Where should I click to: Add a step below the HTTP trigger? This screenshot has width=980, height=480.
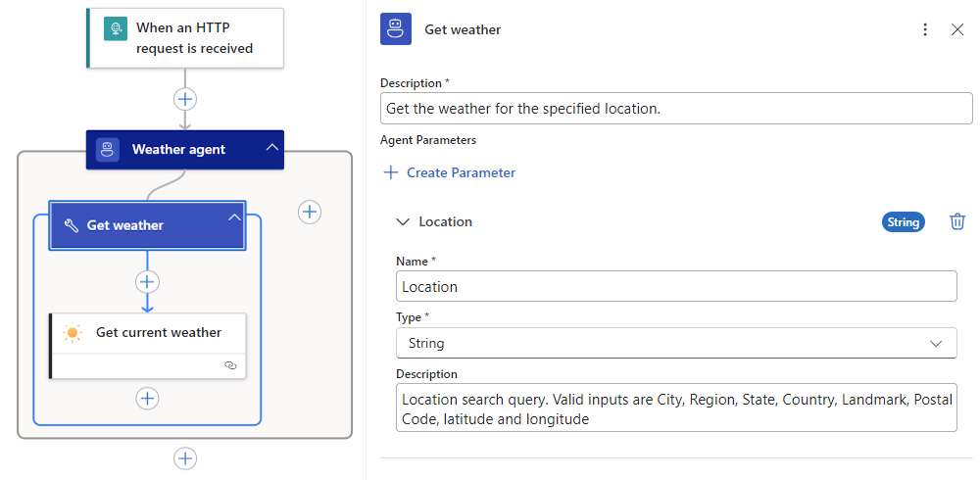(184, 99)
